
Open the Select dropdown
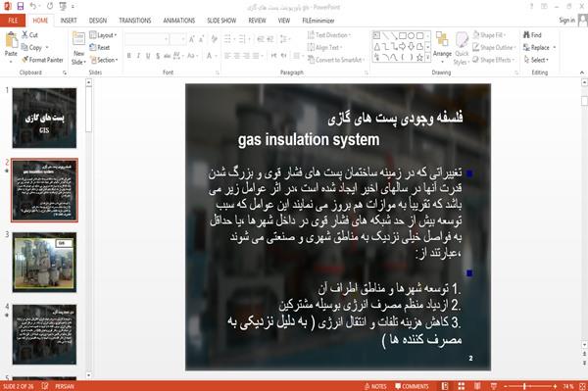click(x=536, y=60)
